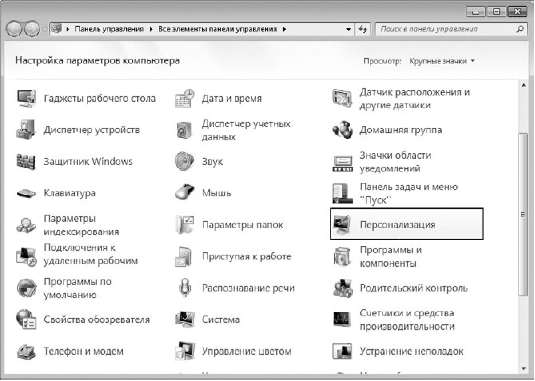The image size is (535, 381).
Task: Open Программы по умолчанию icon
Action: pos(26,288)
